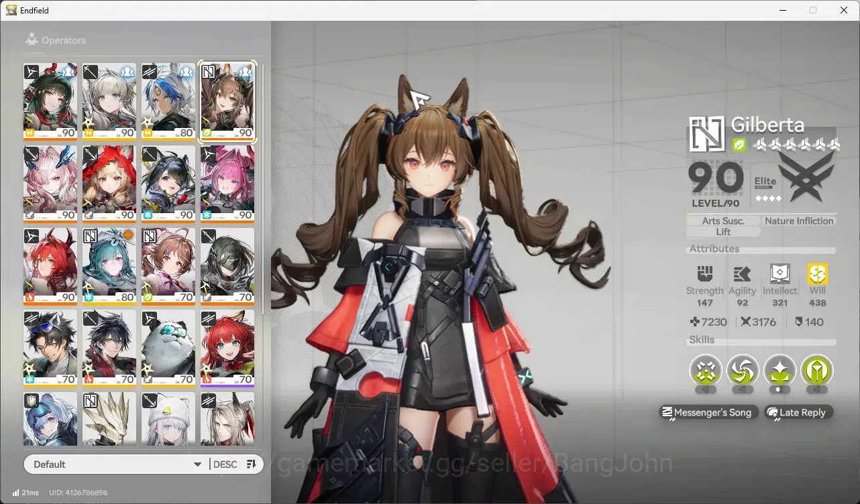Image resolution: width=860 pixels, height=504 pixels.
Task: Select the teal-haired level 80 operator card
Action: 109,267
